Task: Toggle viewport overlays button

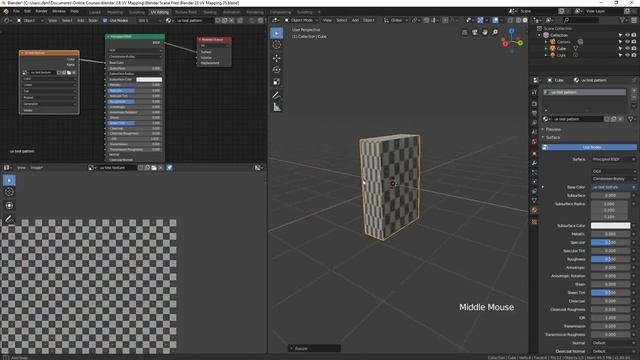Action: coord(495,20)
